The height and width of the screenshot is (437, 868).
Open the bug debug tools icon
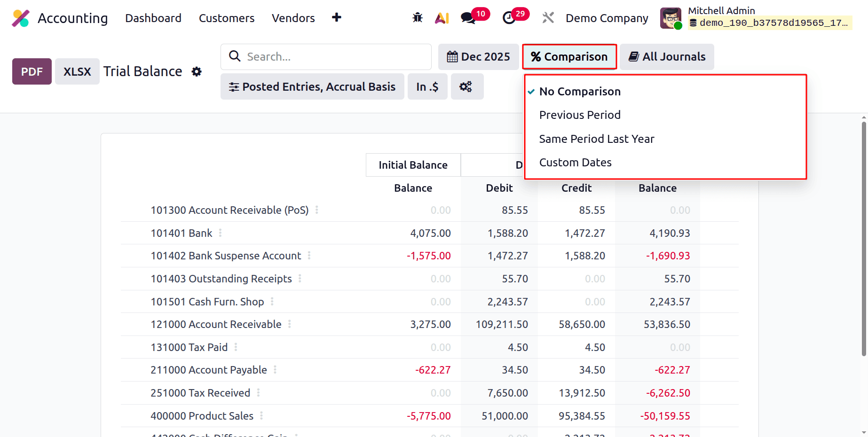point(418,18)
